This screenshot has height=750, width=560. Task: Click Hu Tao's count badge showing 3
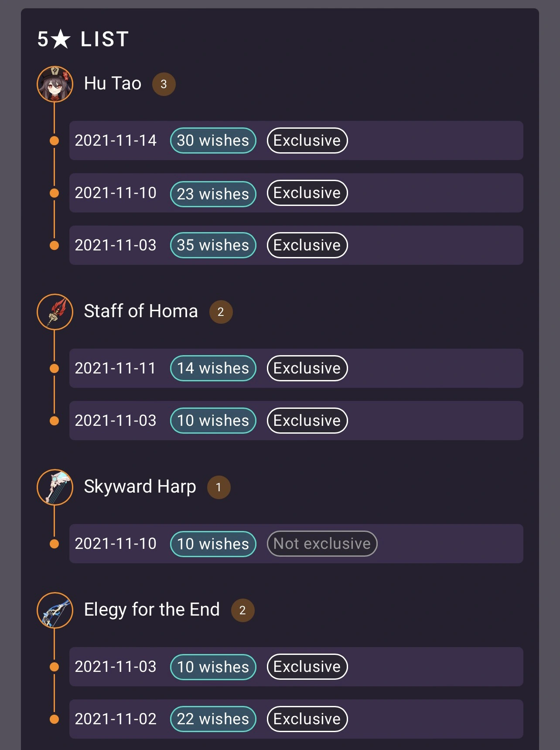click(x=164, y=84)
